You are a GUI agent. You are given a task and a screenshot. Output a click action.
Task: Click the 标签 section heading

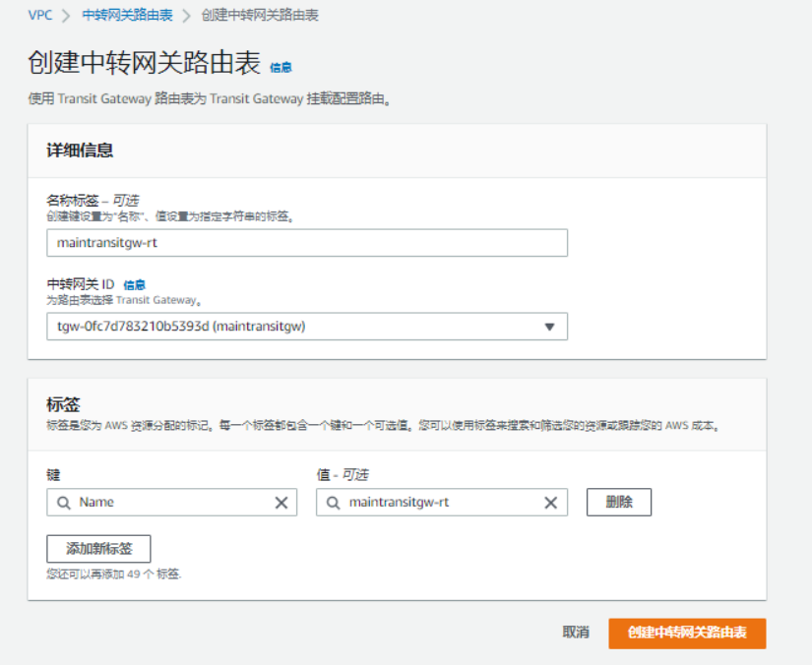coord(63,404)
